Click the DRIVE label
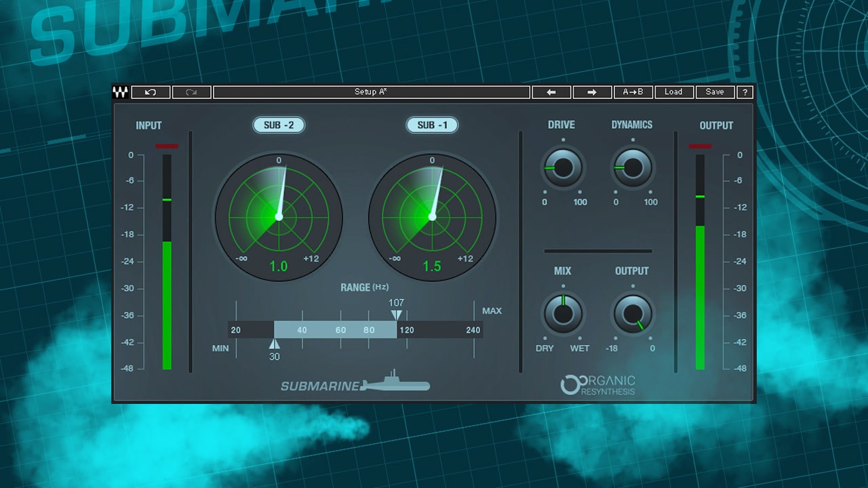 pyautogui.click(x=561, y=125)
